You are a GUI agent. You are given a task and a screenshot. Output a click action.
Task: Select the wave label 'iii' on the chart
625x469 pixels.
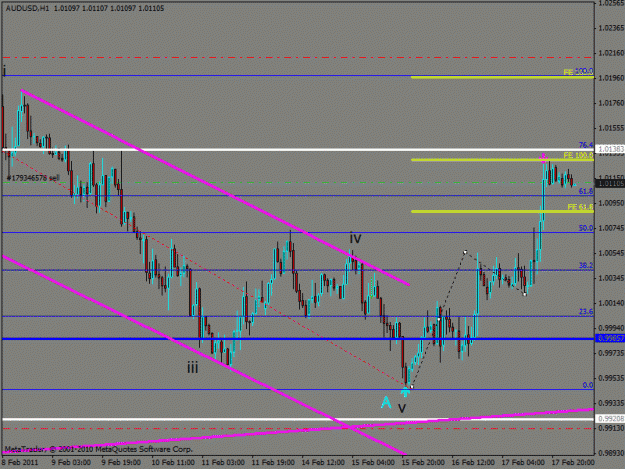pyautogui.click(x=193, y=367)
